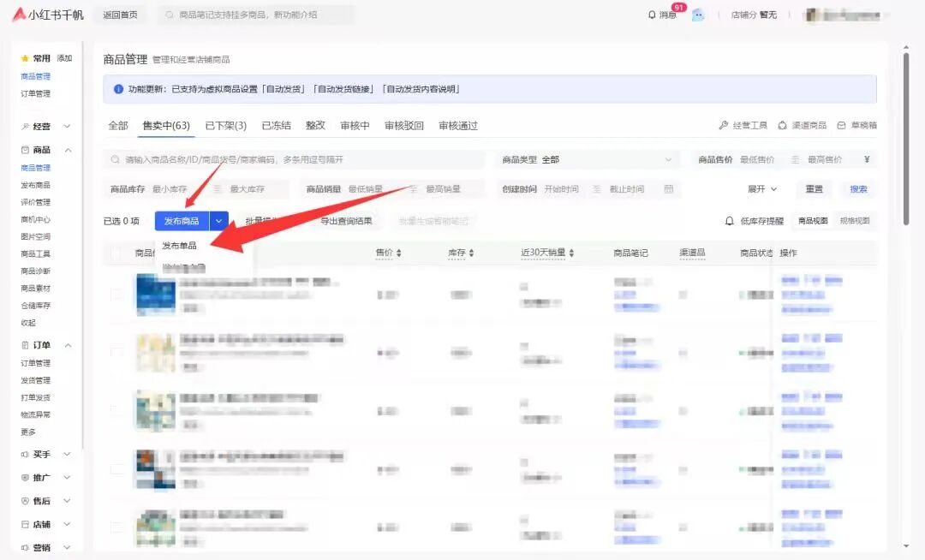Switch to the 已下架(3) tab
The width and height of the screenshot is (925, 560).
click(x=225, y=126)
